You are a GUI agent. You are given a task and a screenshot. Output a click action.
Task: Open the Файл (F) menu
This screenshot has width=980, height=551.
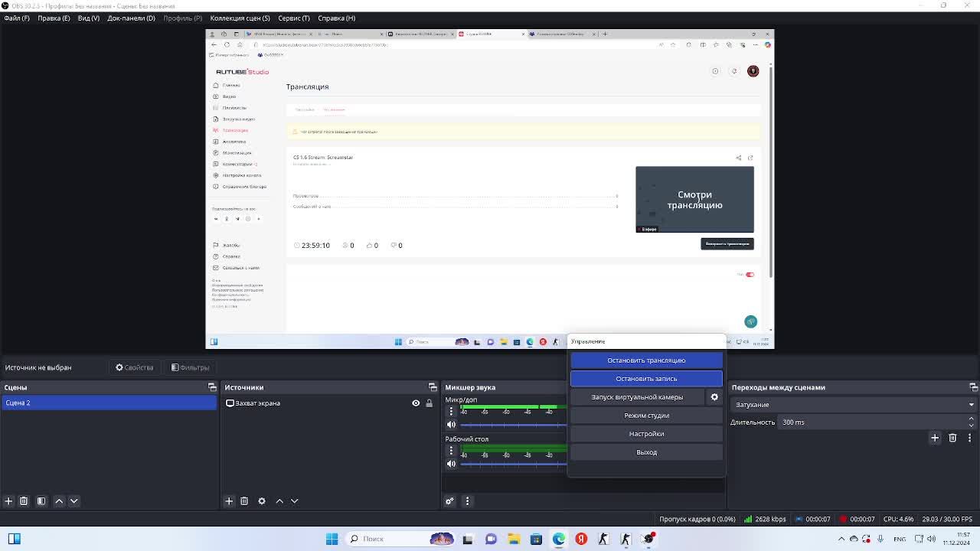(x=17, y=18)
